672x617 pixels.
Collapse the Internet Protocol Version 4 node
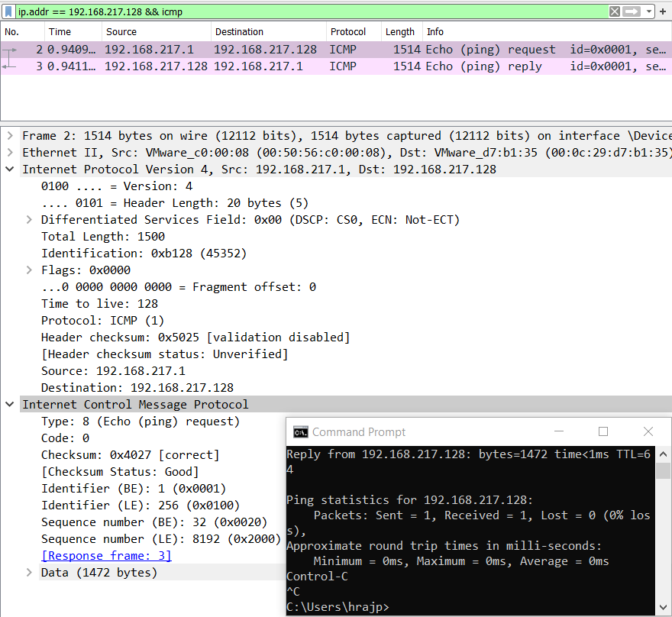[10, 170]
